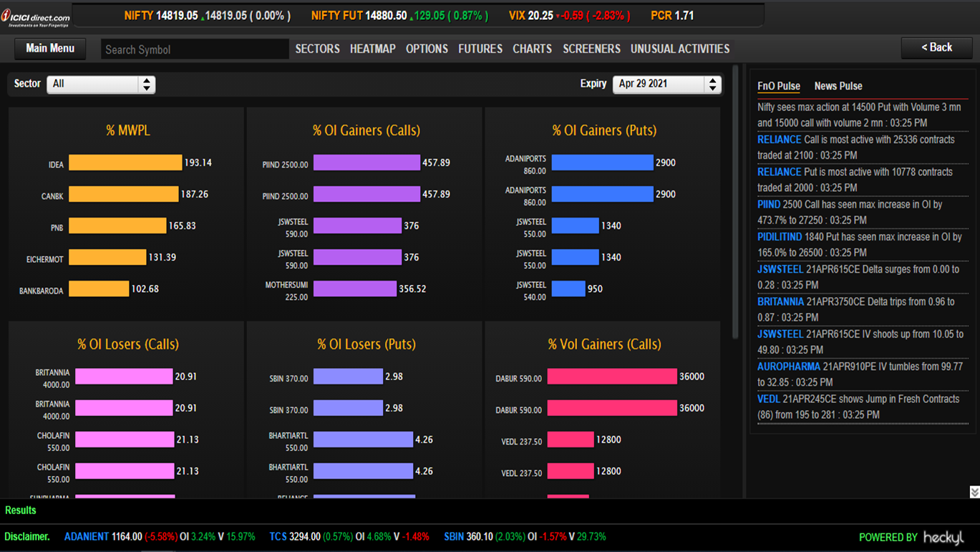Open UNUSUAL ACTIVITIES section
This screenshot has width=980, height=552.
679,49
